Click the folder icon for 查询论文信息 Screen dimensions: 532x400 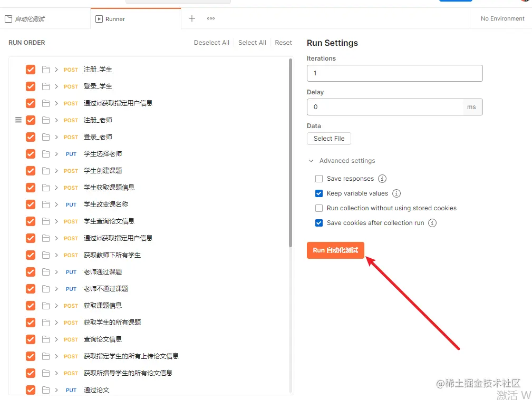click(x=46, y=339)
